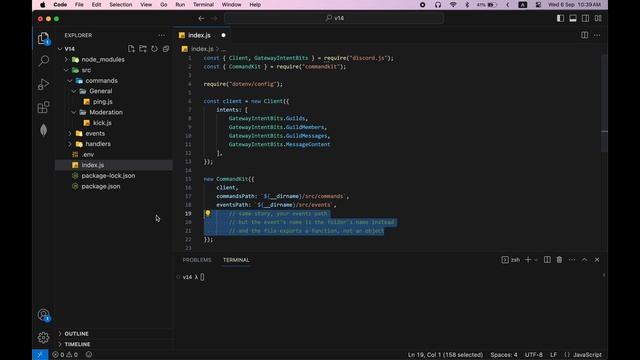Change end of line sequence LF
Screen dimensions: 640x360
pos(553,355)
